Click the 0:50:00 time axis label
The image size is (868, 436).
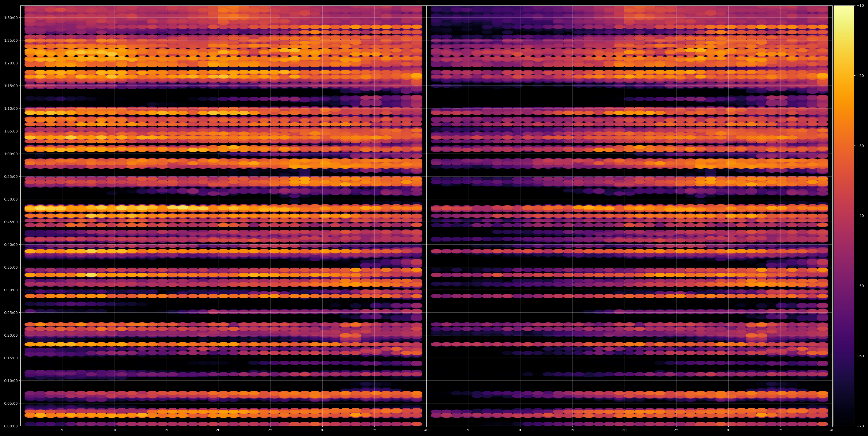pyautogui.click(x=11, y=199)
